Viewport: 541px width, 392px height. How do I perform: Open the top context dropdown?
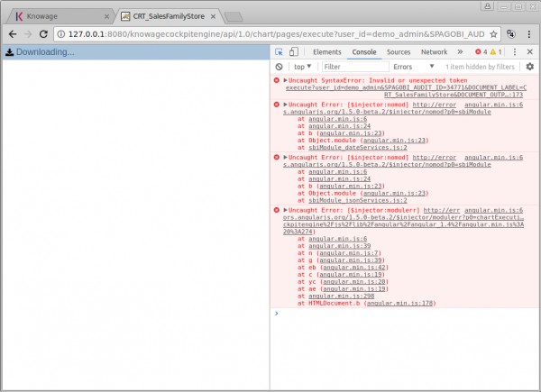click(x=303, y=67)
